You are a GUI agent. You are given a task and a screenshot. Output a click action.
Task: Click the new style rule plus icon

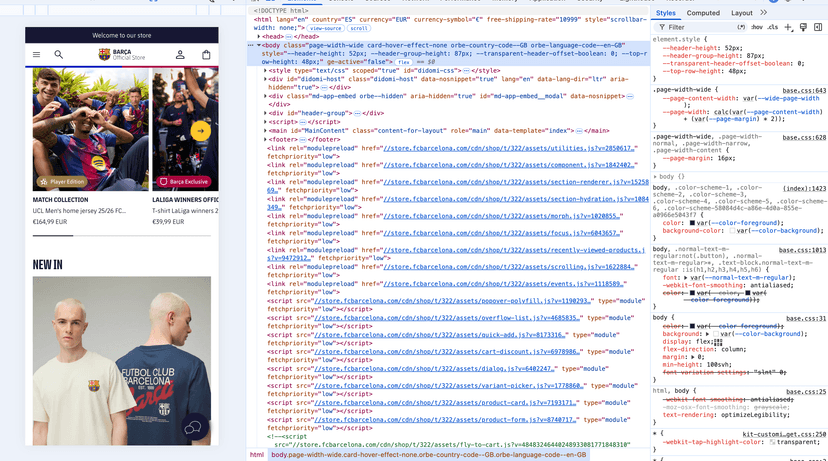[x=788, y=27]
